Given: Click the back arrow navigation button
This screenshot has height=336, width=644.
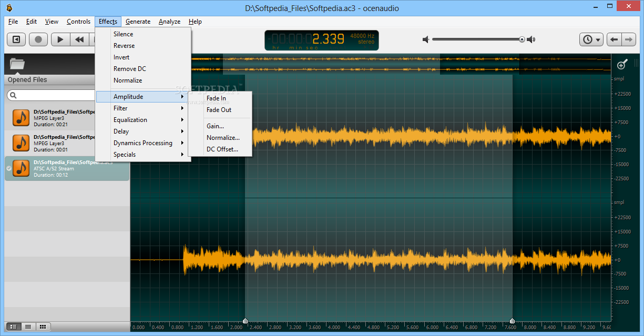Looking at the screenshot, I should (614, 39).
